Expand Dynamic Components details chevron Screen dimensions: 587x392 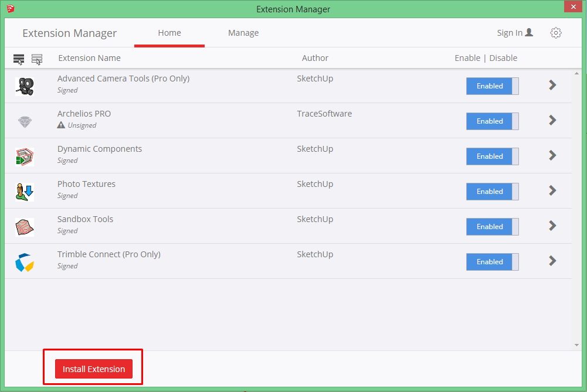[x=552, y=155]
